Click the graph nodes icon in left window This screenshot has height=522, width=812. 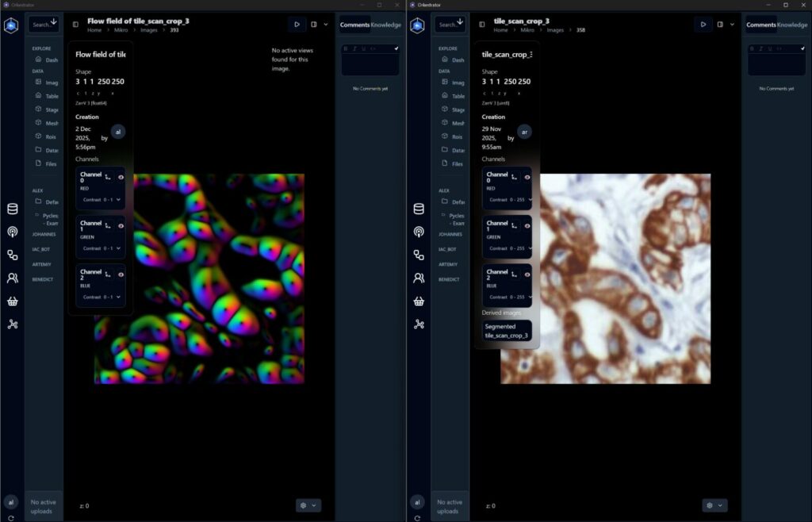click(12, 324)
